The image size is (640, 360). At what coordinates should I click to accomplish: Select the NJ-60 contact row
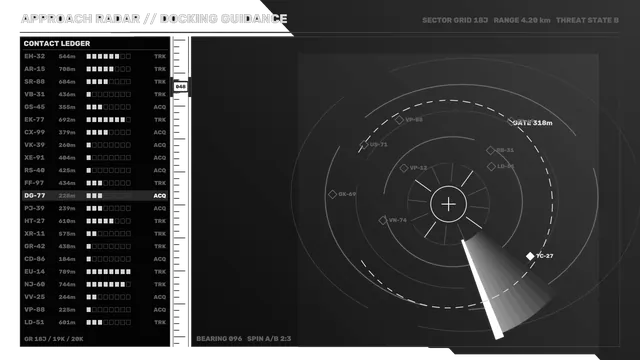pyautogui.click(x=95, y=284)
